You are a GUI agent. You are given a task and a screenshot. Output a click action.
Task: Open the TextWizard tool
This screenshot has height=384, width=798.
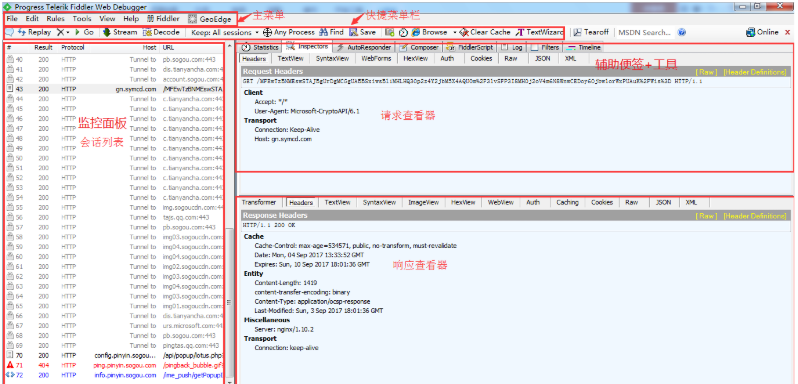[x=539, y=32]
